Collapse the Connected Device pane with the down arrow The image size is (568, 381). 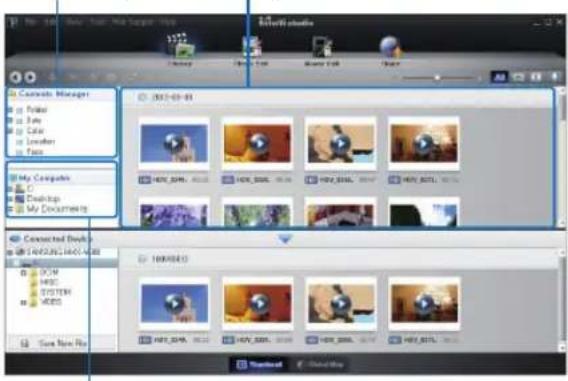(285, 239)
